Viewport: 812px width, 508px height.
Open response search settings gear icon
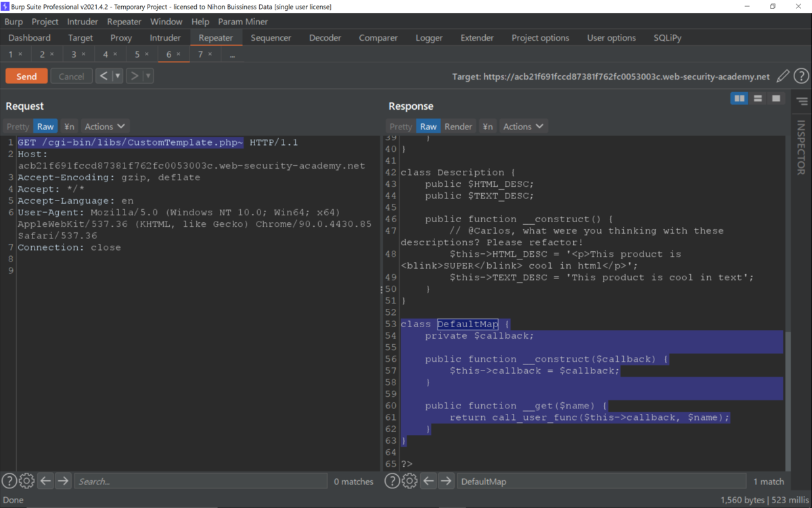pyautogui.click(x=409, y=481)
